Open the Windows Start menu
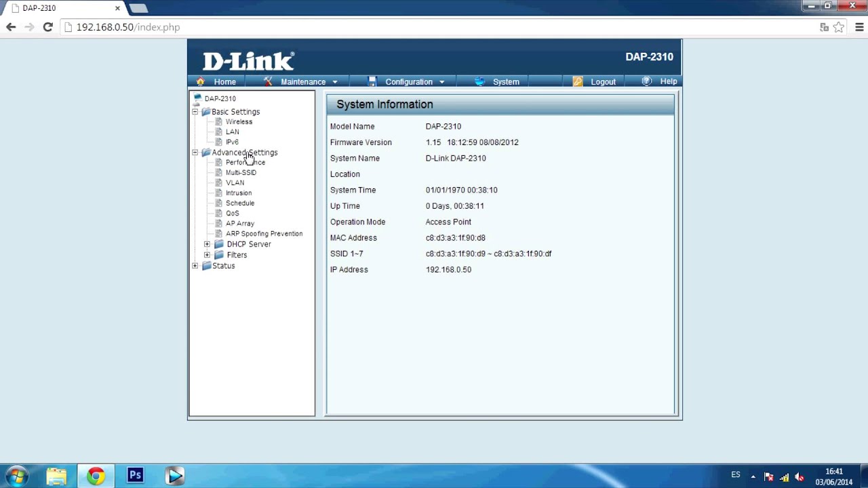Viewport: 868px width, 488px height. pos(17,476)
